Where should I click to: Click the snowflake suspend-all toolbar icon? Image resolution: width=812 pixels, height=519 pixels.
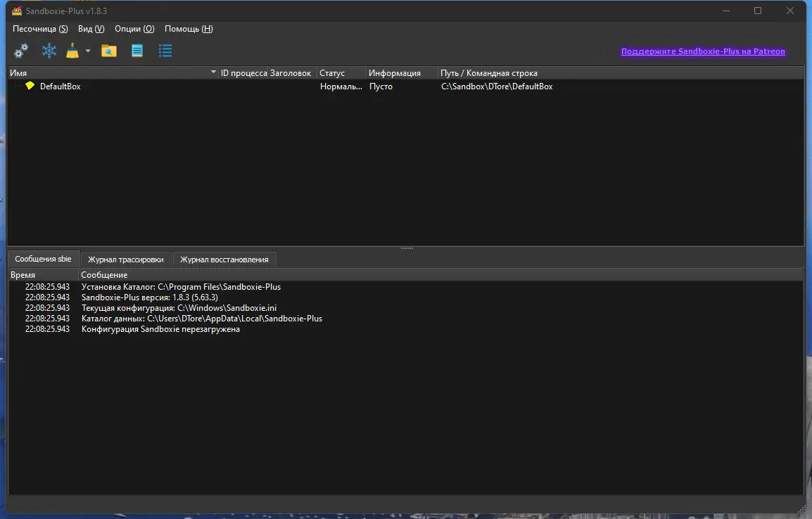tap(49, 51)
